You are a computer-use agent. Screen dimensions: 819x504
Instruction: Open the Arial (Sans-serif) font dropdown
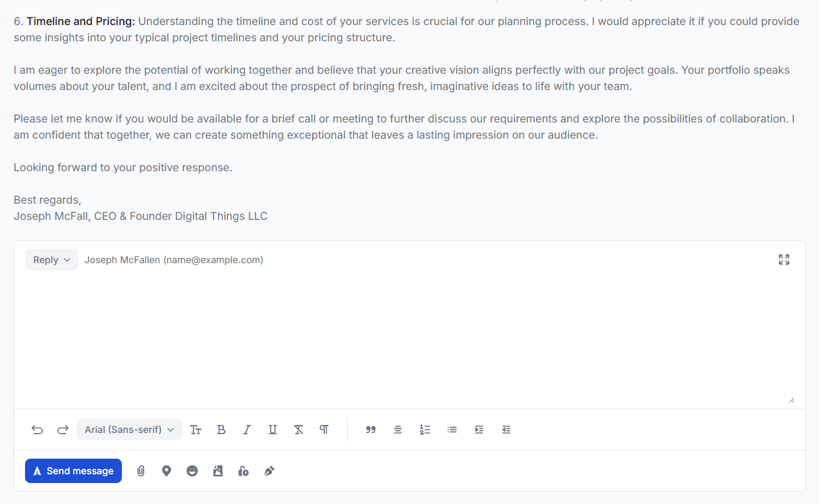point(129,430)
